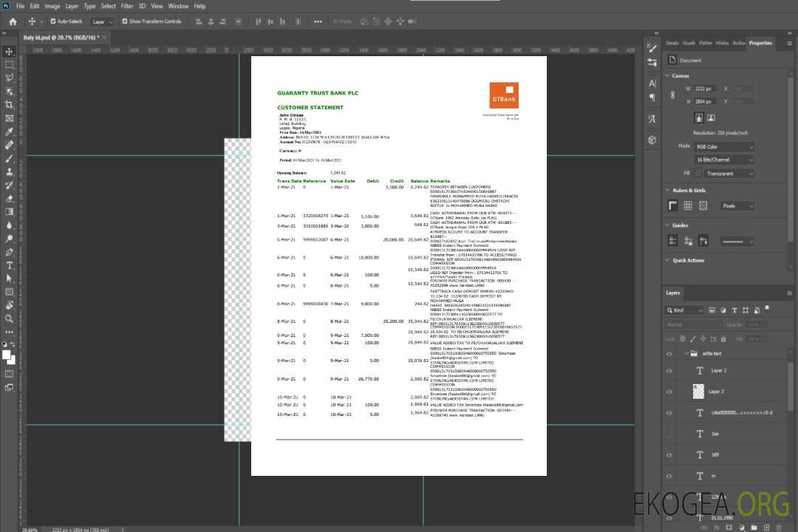Select the Lasso tool
Image resolution: width=798 pixels, height=532 pixels.
pyautogui.click(x=9, y=78)
